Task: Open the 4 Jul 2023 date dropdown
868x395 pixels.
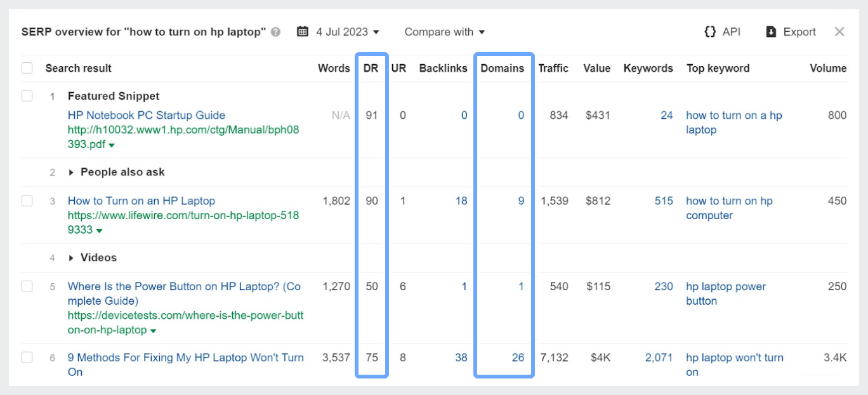Action: [348, 32]
